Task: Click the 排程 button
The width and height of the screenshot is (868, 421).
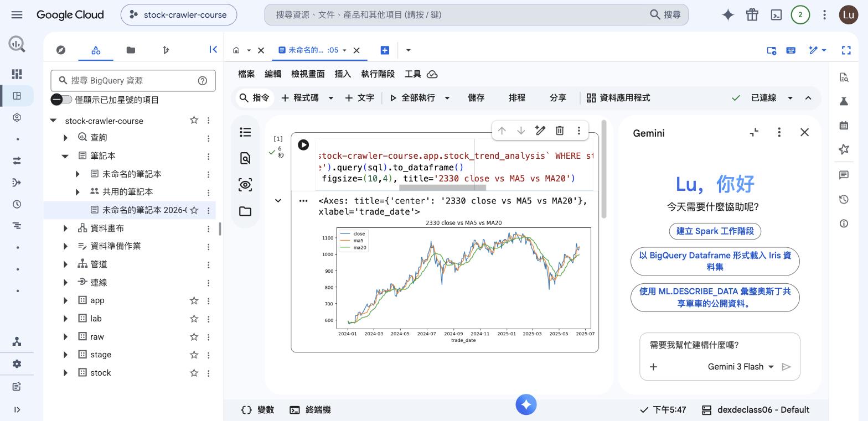Action: tap(517, 98)
